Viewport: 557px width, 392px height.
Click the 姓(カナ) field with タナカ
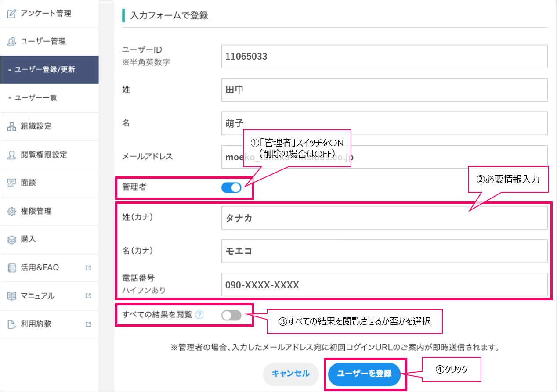point(384,218)
